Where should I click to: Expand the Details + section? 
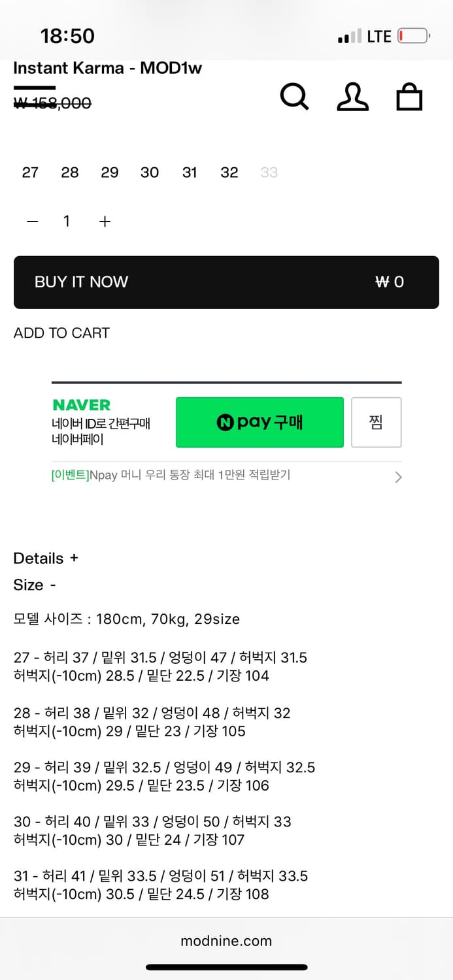[46, 559]
